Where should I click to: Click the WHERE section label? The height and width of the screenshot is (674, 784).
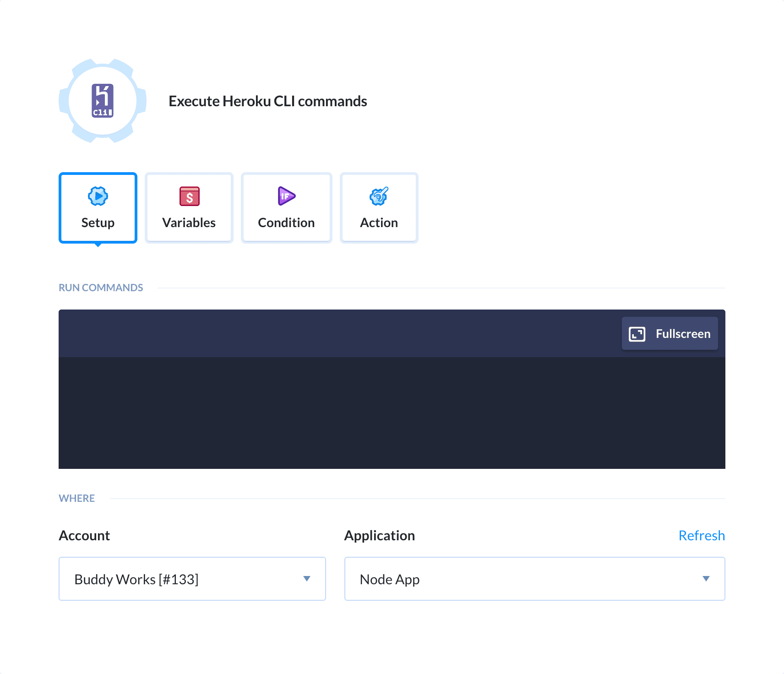pos(76,498)
